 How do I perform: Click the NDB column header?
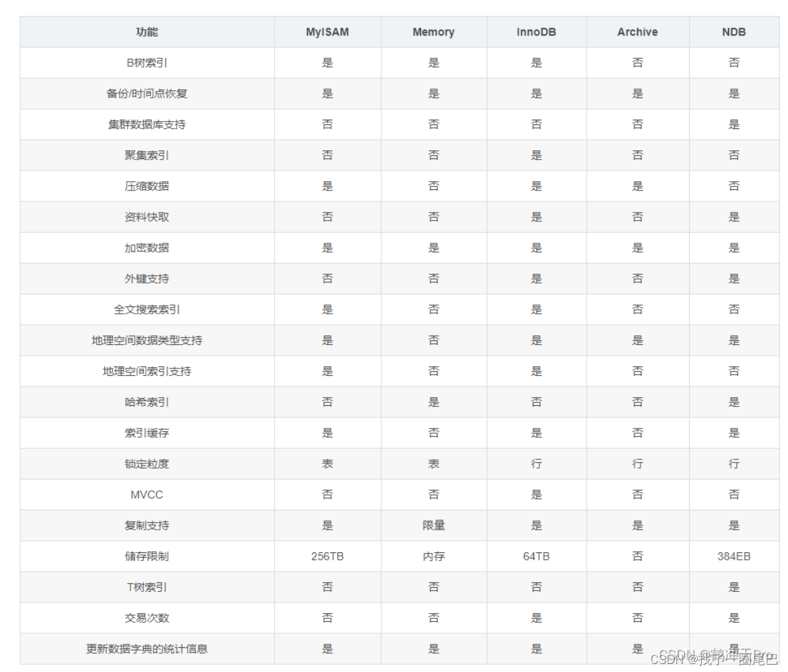734,32
